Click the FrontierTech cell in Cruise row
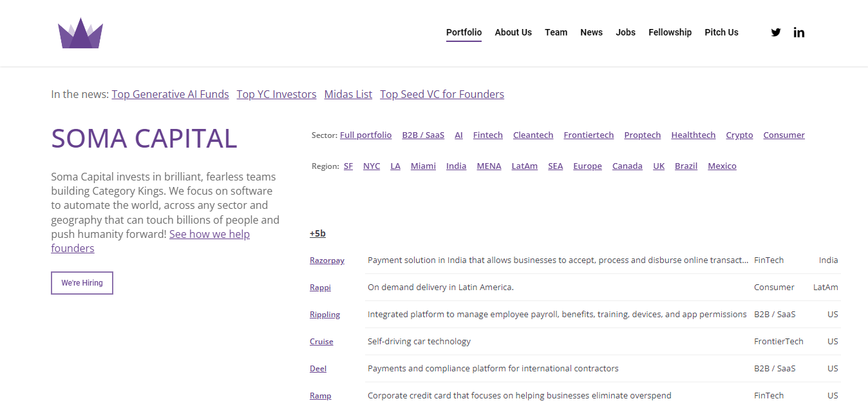This screenshot has height=401, width=868. point(779,342)
